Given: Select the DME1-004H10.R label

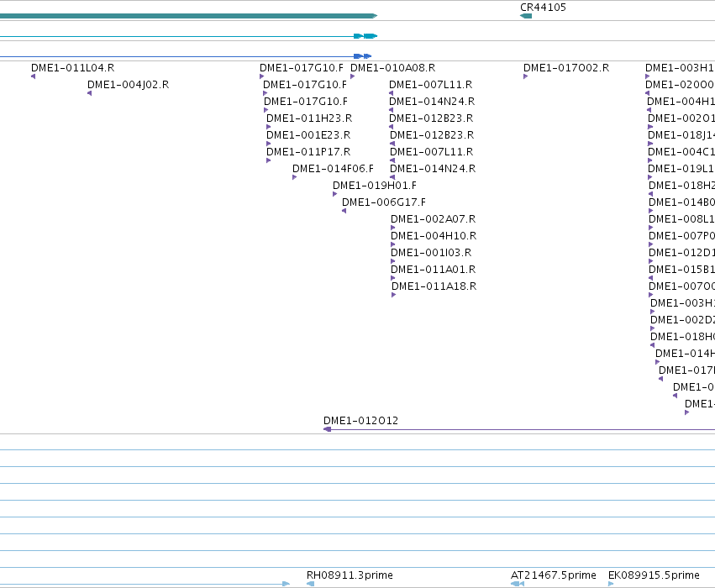Looking at the screenshot, I should pyautogui.click(x=434, y=236).
